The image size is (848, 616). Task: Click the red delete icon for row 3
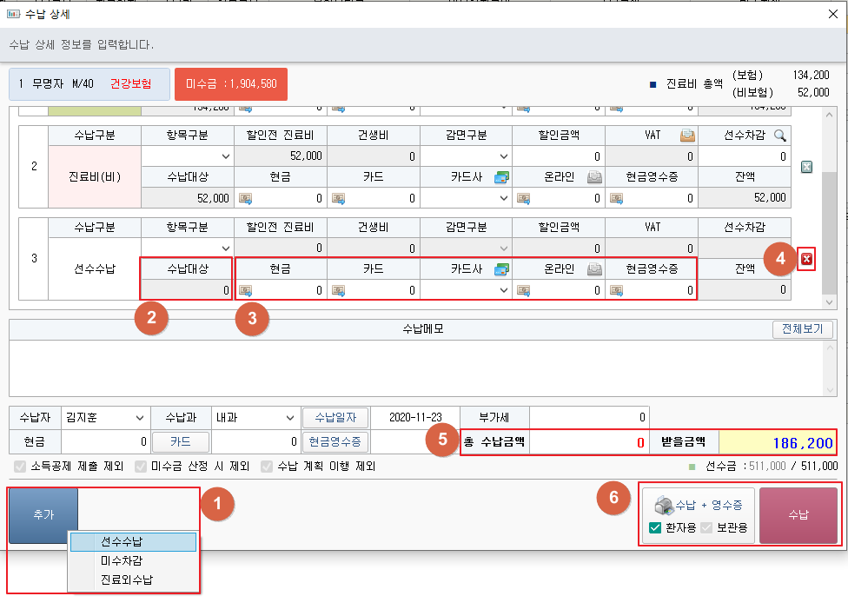807,259
